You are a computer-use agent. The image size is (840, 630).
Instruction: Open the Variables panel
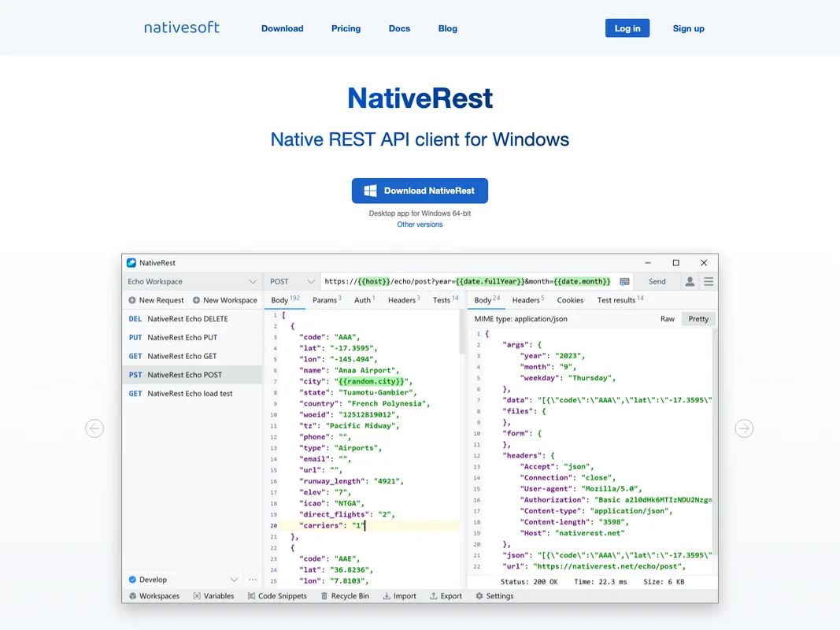click(199, 596)
